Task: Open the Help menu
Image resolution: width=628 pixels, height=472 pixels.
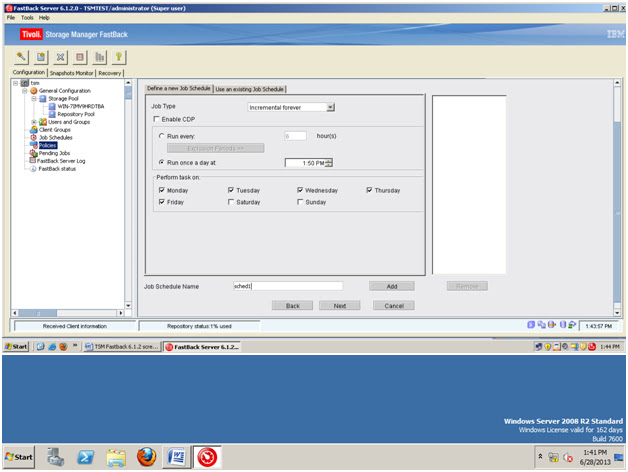Action: pyautogui.click(x=44, y=18)
